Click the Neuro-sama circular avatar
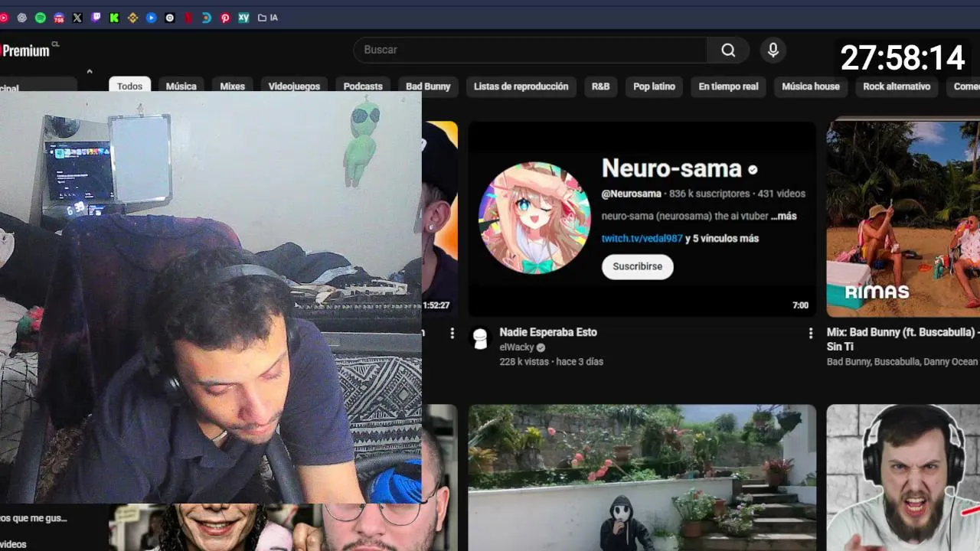 click(x=534, y=217)
